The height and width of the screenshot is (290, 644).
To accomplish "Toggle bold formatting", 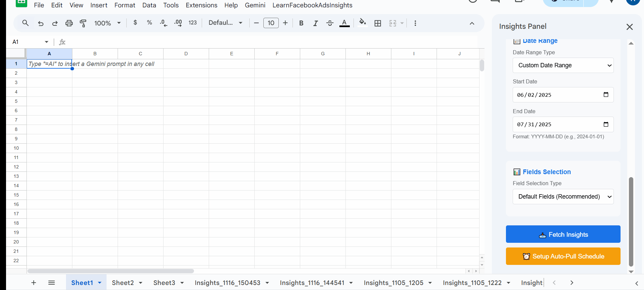I will (301, 23).
